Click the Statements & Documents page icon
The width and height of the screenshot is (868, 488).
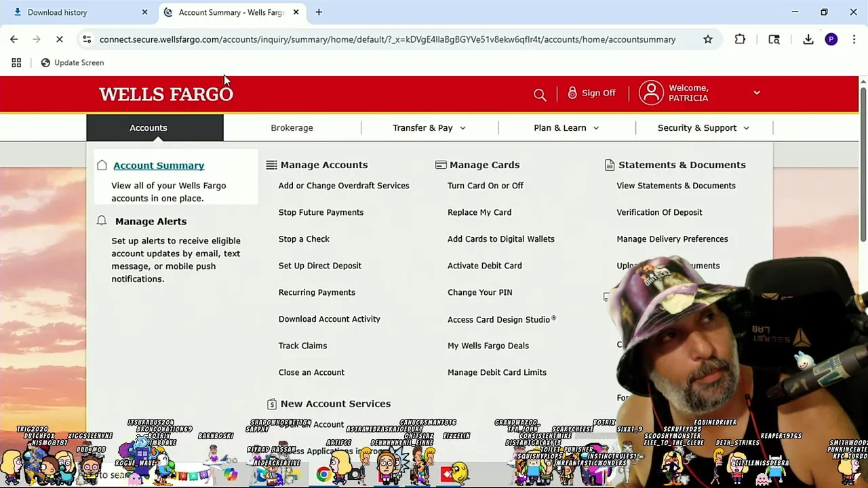610,165
